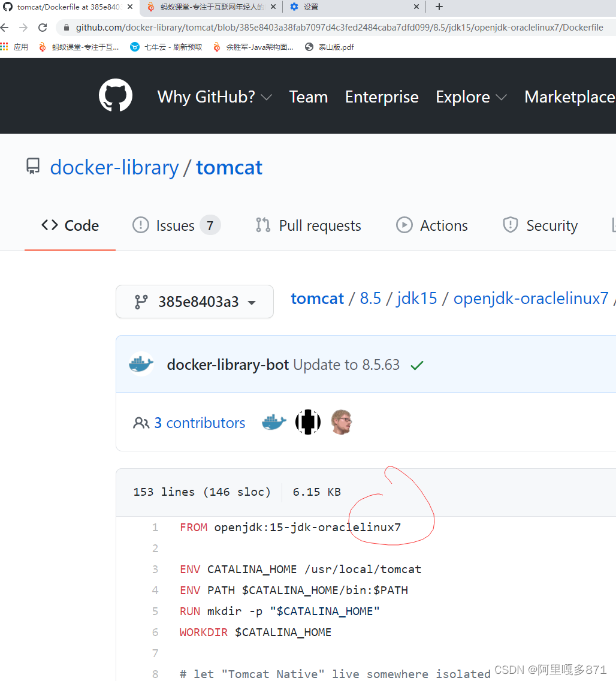This screenshot has width=616, height=681.
Task: Open the bearded man contributor avatar
Action: coord(341,422)
